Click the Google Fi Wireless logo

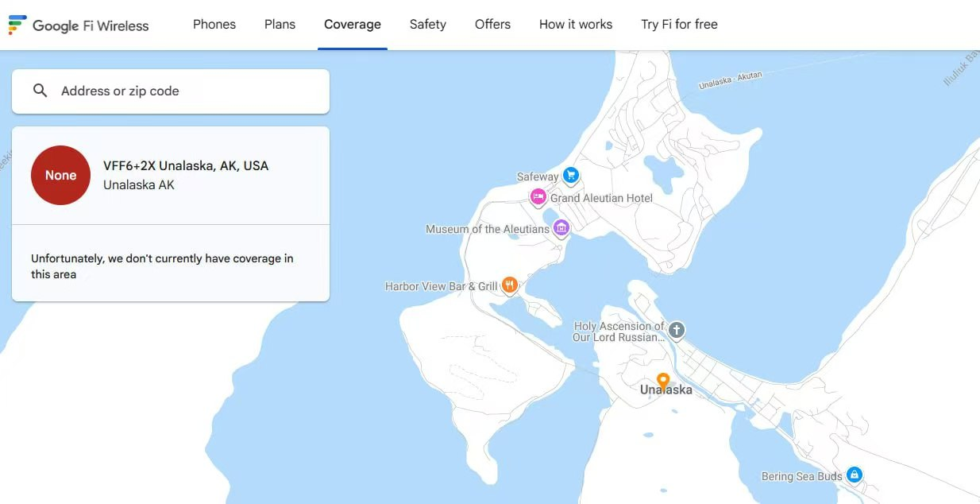point(79,25)
